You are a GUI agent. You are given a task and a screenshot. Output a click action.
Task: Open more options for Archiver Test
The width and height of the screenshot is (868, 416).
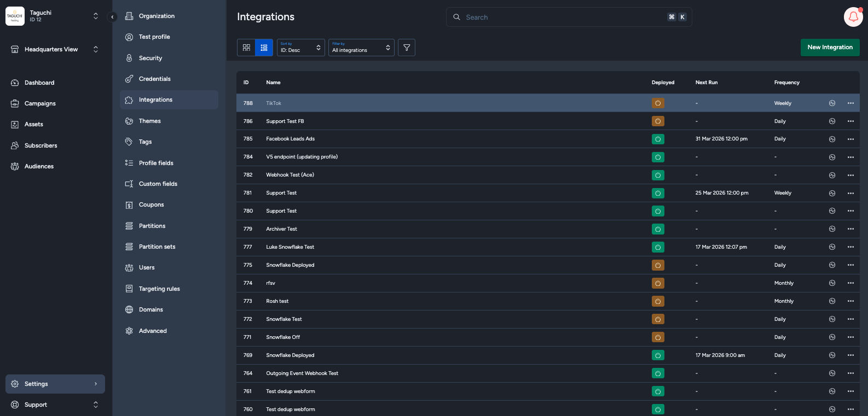click(x=850, y=229)
